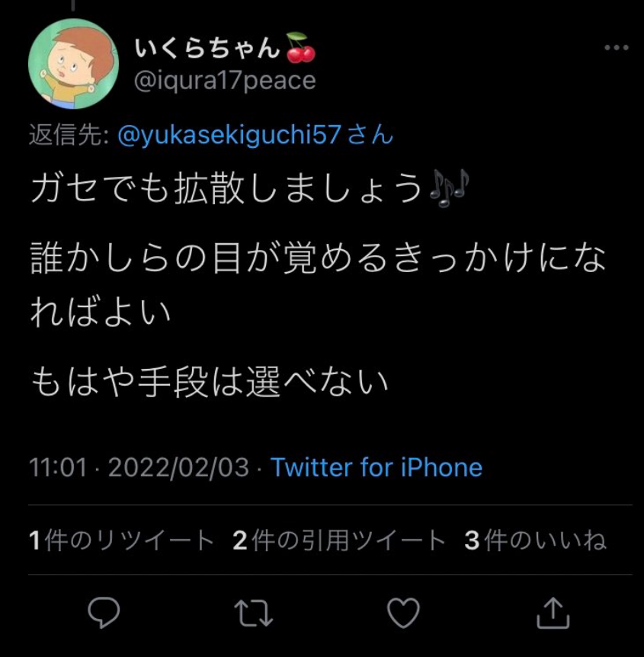
Task: Tap the tweet line もはや手段は選べない
Action: click(x=210, y=381)
